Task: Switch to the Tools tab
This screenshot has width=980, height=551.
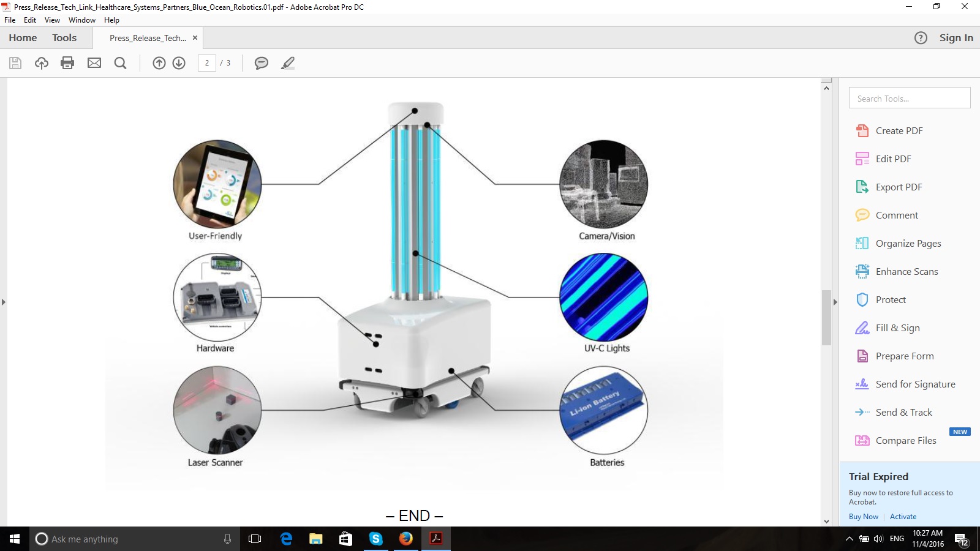Action: (x=64, y=38)
